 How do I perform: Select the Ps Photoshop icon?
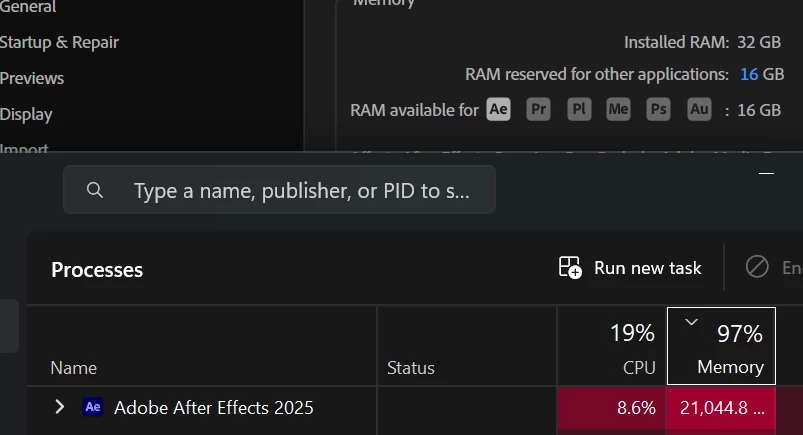[x=658, y=109]
